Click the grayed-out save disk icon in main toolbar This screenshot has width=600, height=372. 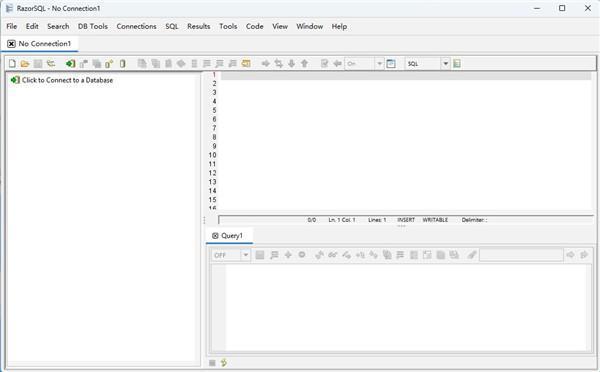(38, 64)
